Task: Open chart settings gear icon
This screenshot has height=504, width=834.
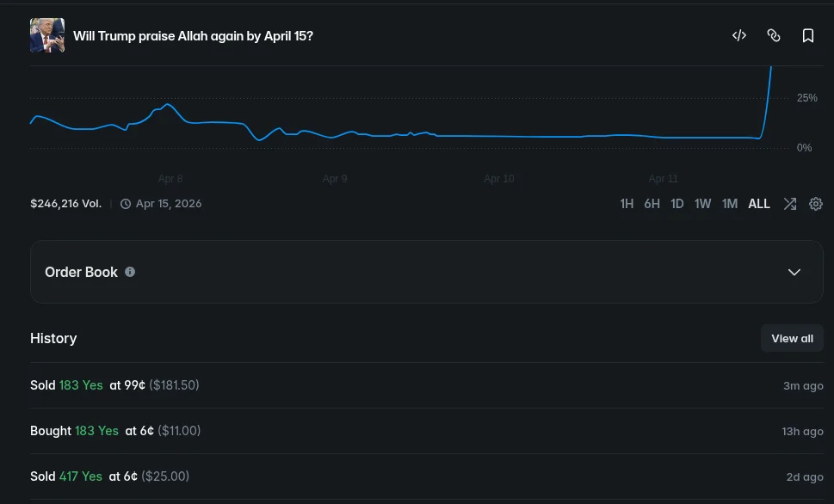Action: coord(816,204)
